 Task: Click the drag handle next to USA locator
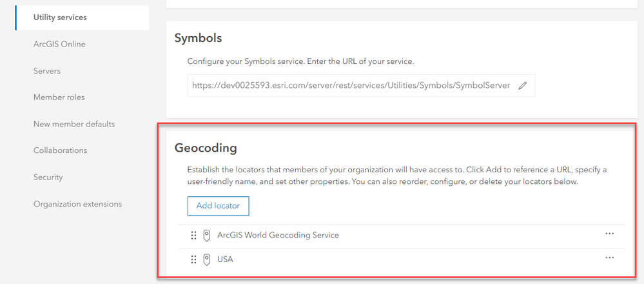coord(193,259)
